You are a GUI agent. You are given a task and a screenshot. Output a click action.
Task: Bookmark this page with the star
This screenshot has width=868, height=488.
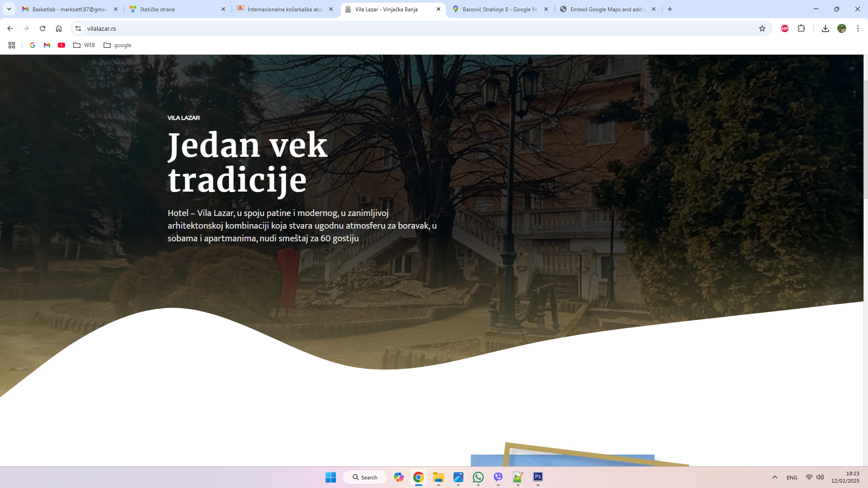(762, 28)
